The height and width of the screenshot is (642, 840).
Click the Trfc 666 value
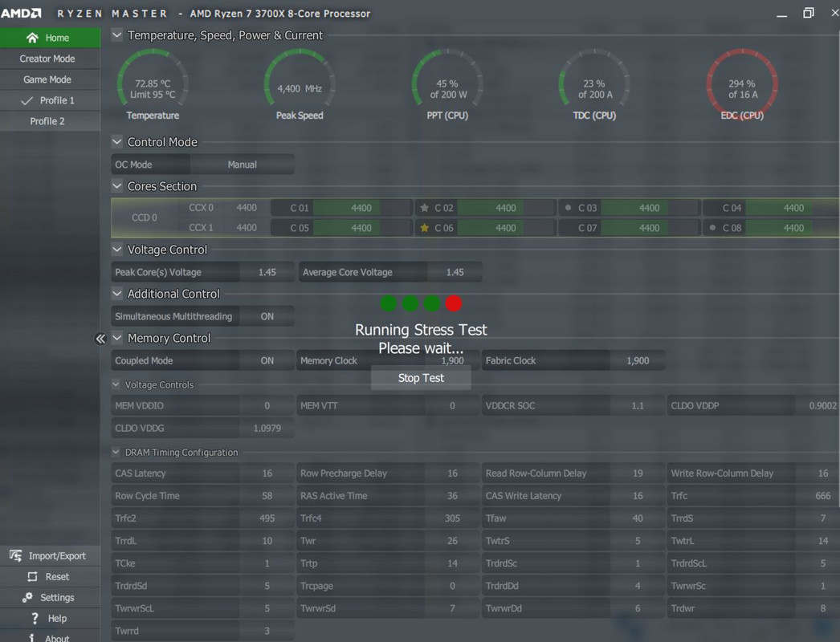pos(822,496)
